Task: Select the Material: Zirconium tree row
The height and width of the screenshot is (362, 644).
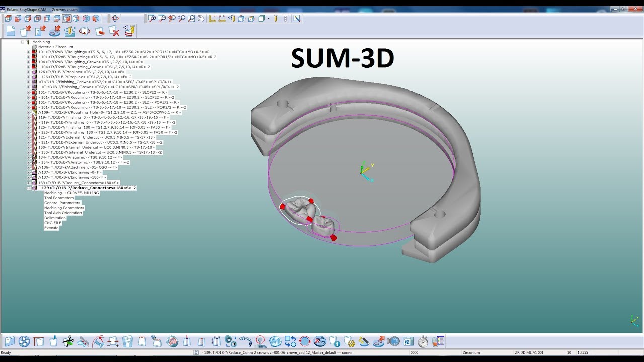Action: point(56,47)
